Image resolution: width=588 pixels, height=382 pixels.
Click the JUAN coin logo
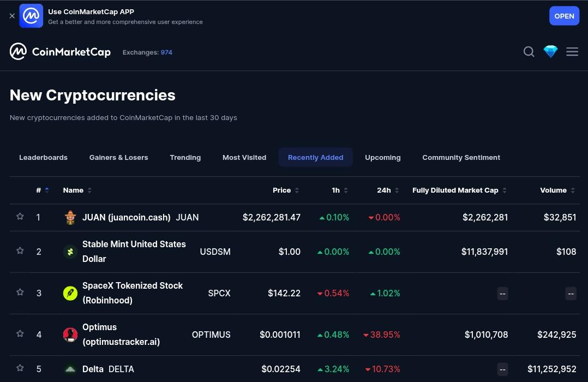(x=70, y=217)
